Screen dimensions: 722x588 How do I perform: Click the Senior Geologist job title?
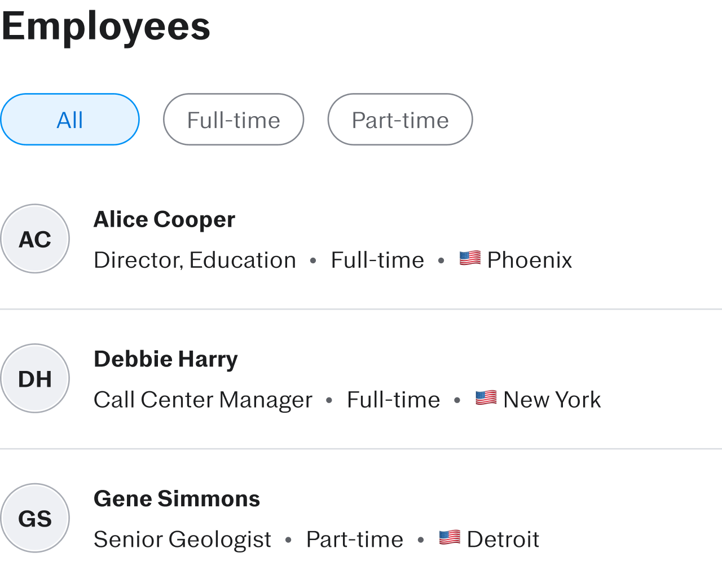pos(182,540)
